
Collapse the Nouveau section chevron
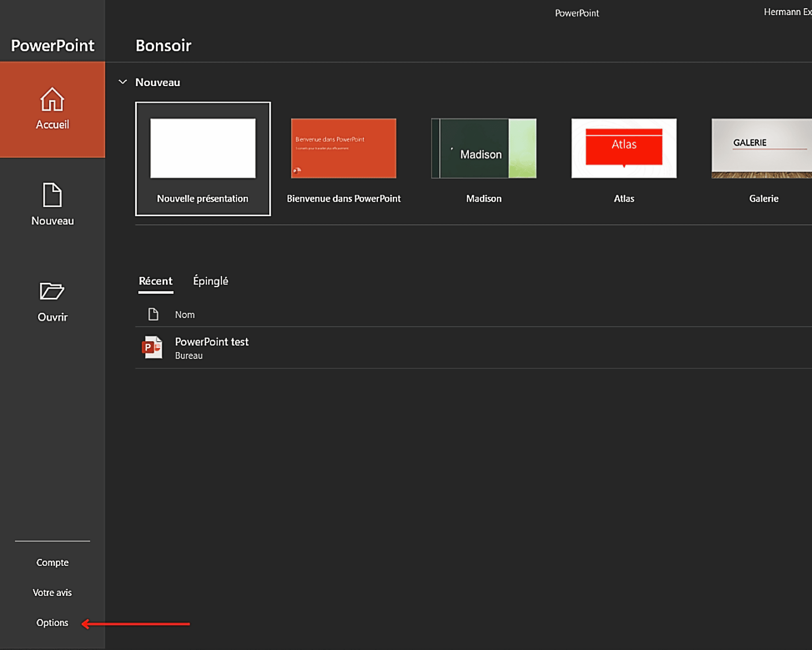[123, 82]
